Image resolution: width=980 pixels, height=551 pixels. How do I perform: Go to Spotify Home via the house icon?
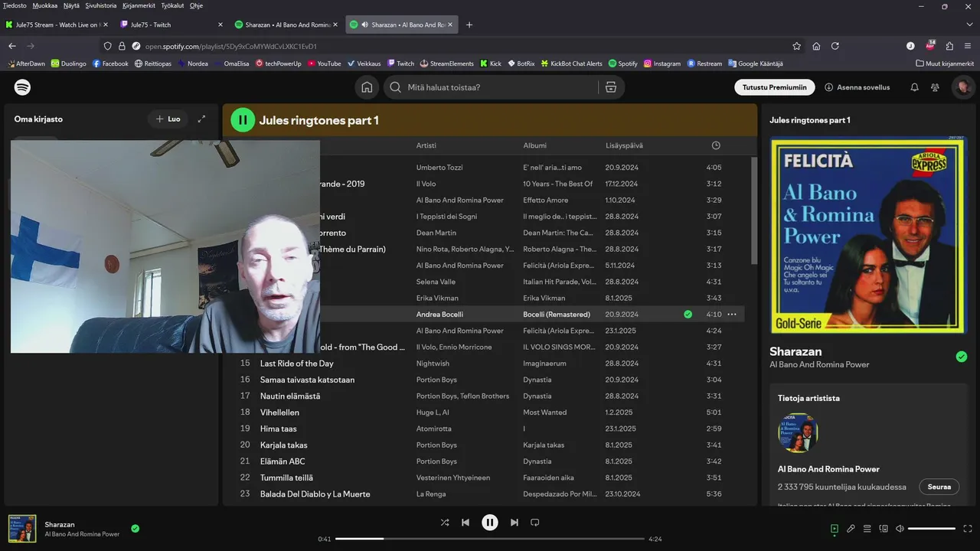pos(367,87)
